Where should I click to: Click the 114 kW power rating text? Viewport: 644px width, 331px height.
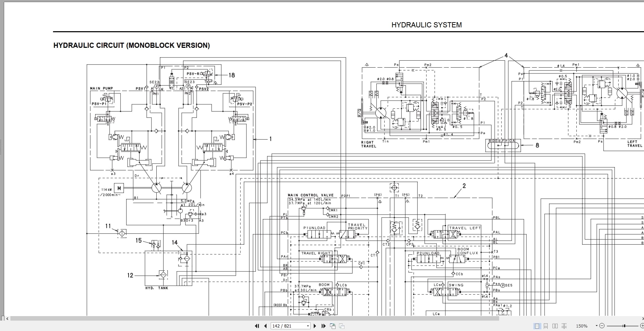pos(106,190)
